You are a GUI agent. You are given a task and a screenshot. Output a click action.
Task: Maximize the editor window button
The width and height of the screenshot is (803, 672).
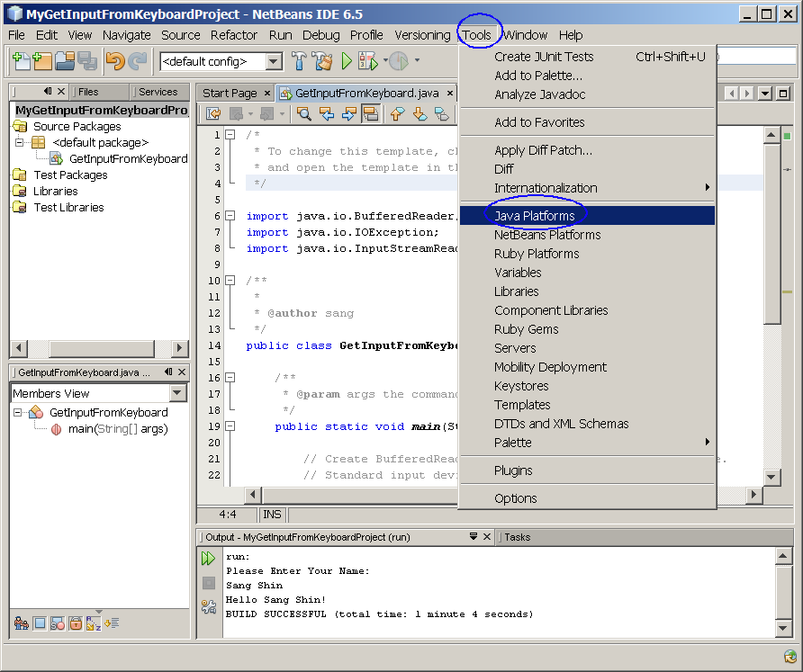(x=783, y=94)
